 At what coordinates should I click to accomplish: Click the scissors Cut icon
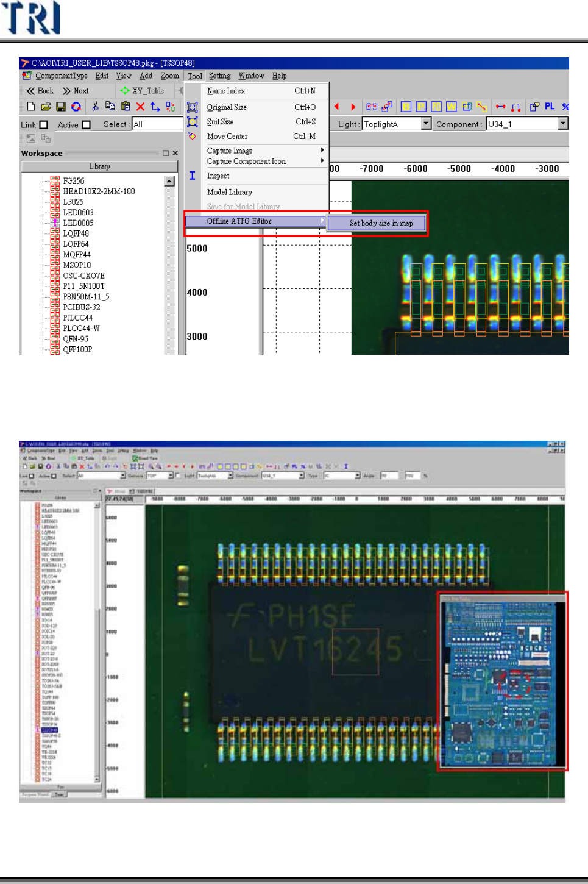coord(95,107)
